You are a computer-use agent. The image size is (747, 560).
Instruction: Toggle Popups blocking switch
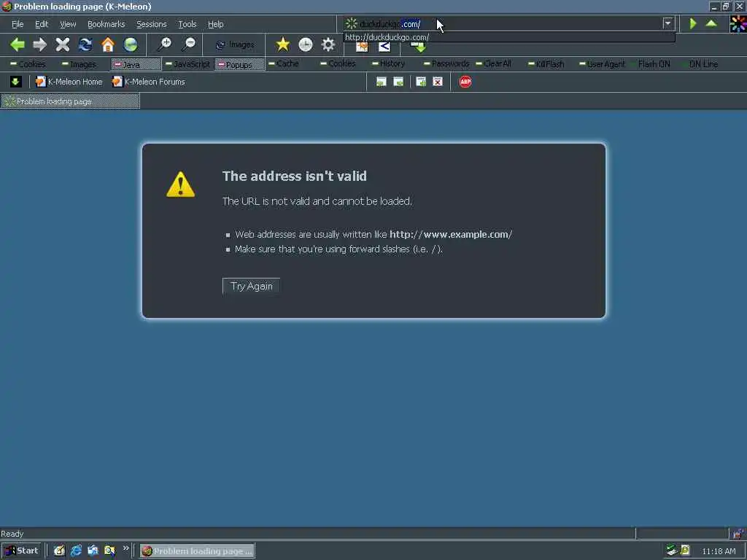pos(239,64)
